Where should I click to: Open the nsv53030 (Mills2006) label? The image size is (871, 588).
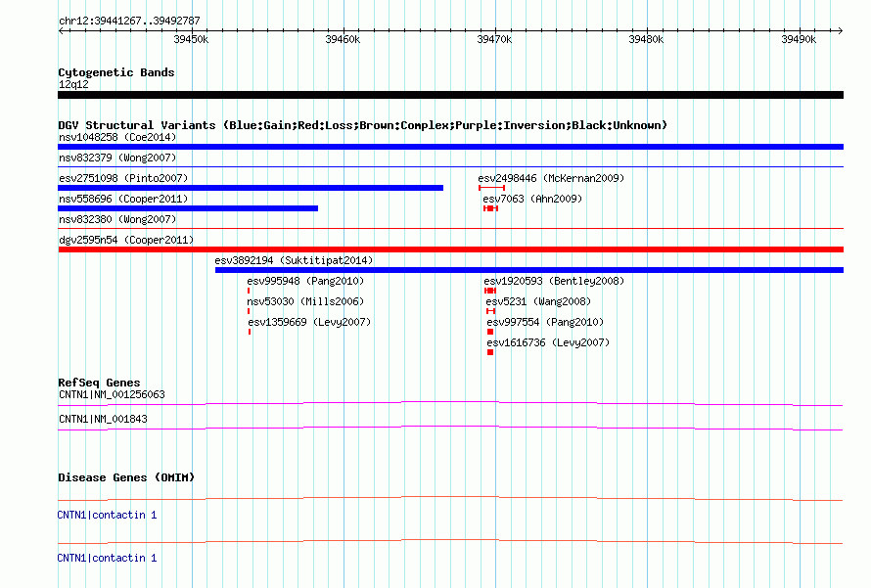point(305,301)
